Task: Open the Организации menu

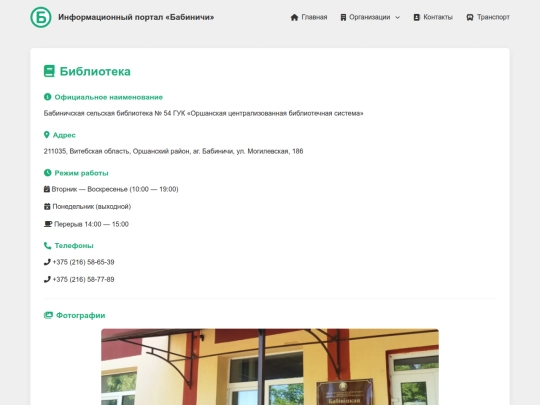Action: coord(370,17)
